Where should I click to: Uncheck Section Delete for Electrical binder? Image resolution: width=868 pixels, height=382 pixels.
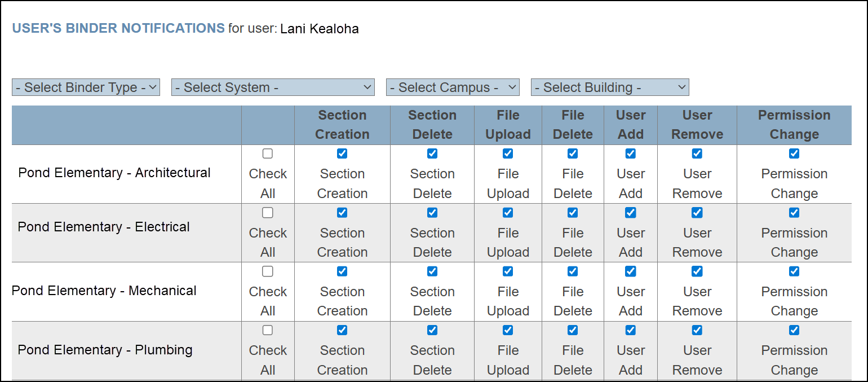(432, 213)
